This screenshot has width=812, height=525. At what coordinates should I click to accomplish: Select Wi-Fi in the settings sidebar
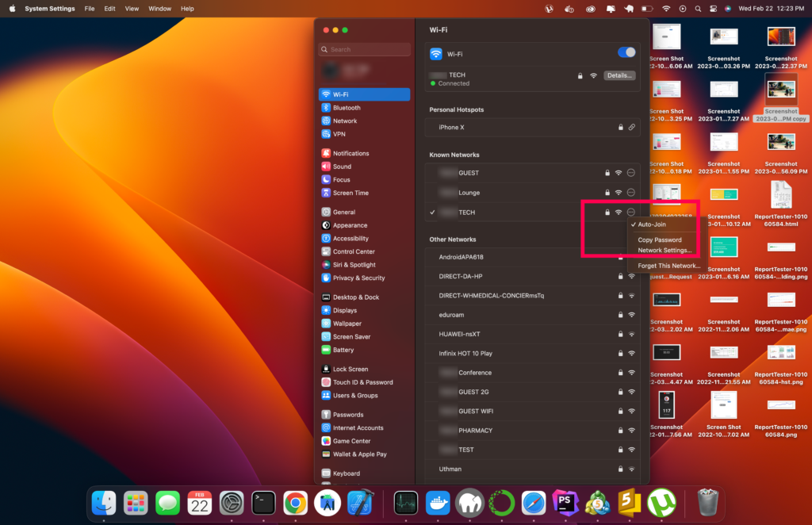(x=365, y=94)
